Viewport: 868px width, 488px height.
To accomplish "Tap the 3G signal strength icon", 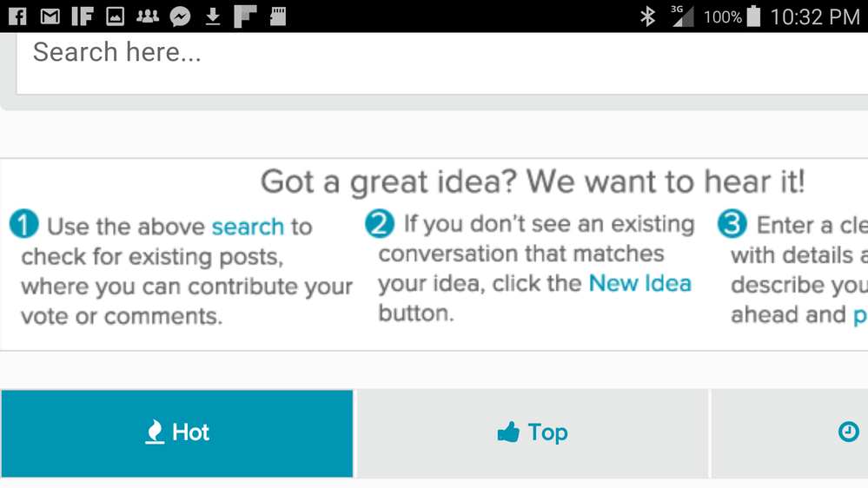I will click(x=683, y=16).
